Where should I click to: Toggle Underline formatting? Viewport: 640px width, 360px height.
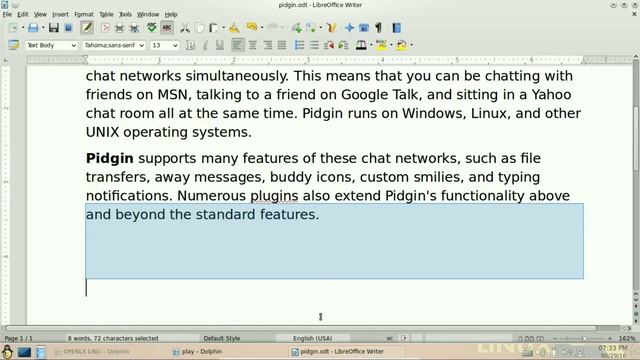220,45
